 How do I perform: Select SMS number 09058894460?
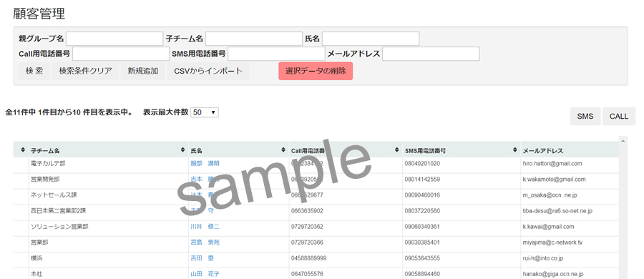pos(422,274)
